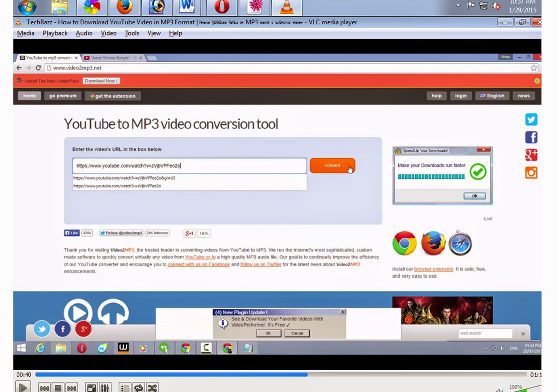Click get the extension button
Viewport: 557px width, 392px height.
coord(112,96)
